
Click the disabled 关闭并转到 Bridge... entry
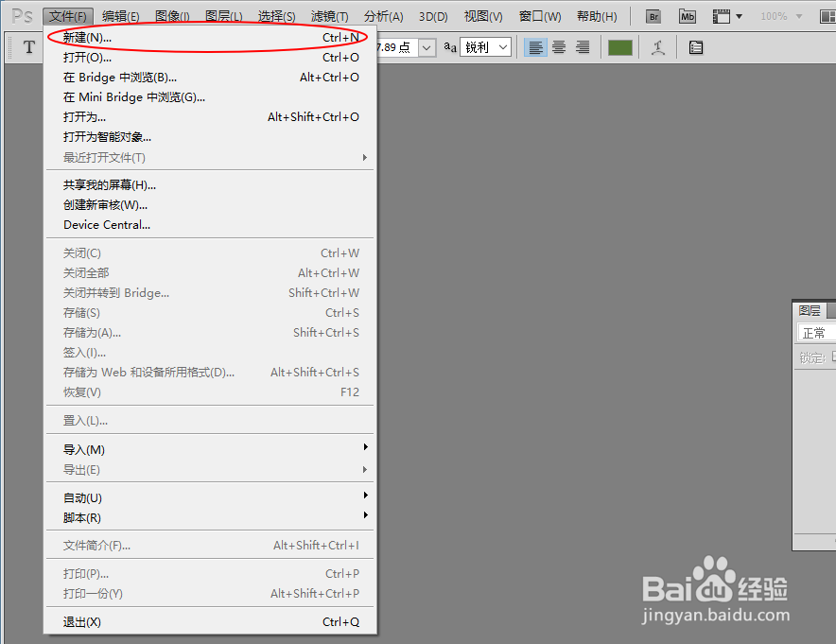click(210, 292)
